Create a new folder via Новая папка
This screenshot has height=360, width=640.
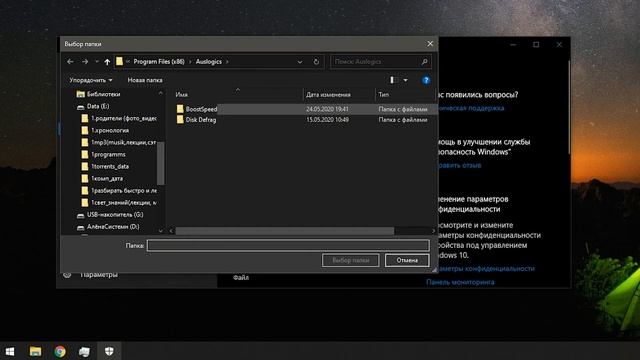(x=145, y=80)
